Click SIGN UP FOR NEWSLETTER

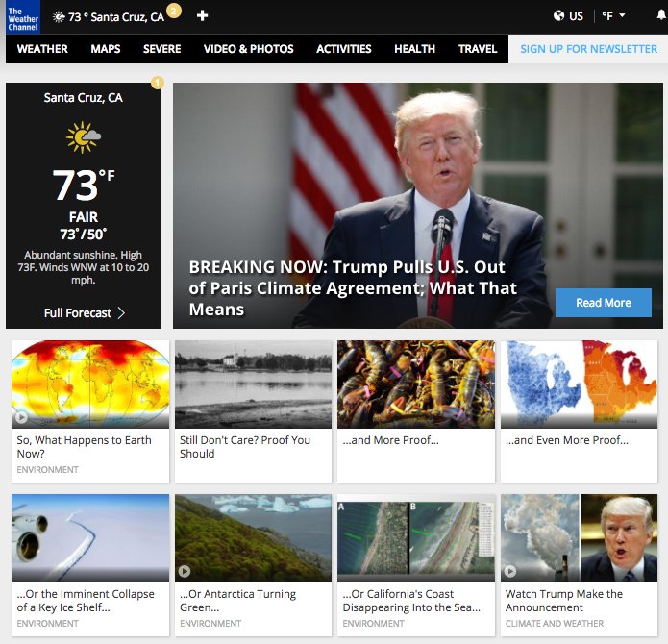[588, 49]
